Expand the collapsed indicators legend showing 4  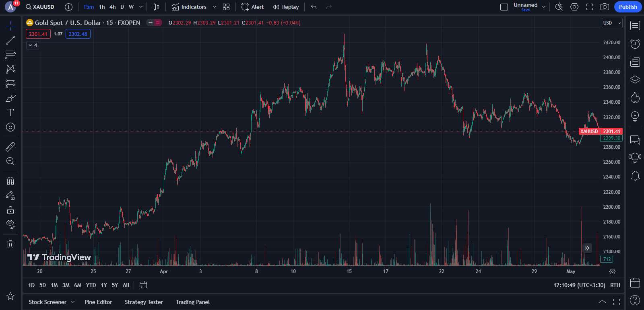(x=33, y=45)
